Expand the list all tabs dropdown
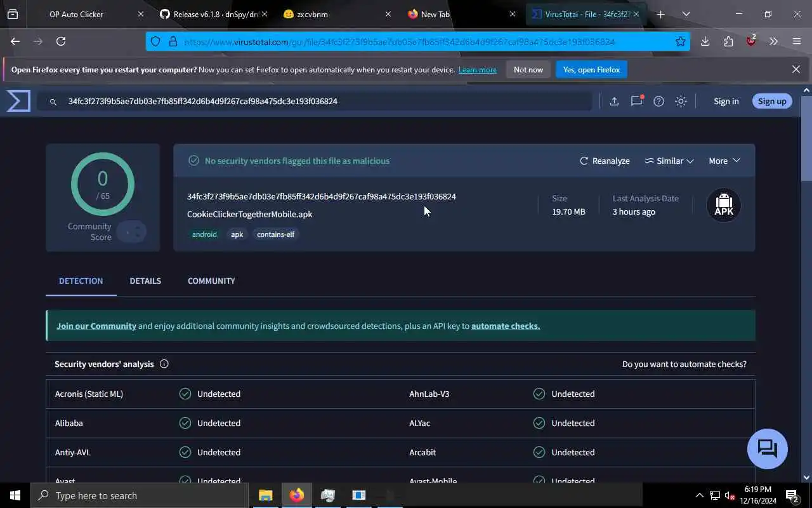The width and height of the screenshot is (812, 508). (686, 14)
